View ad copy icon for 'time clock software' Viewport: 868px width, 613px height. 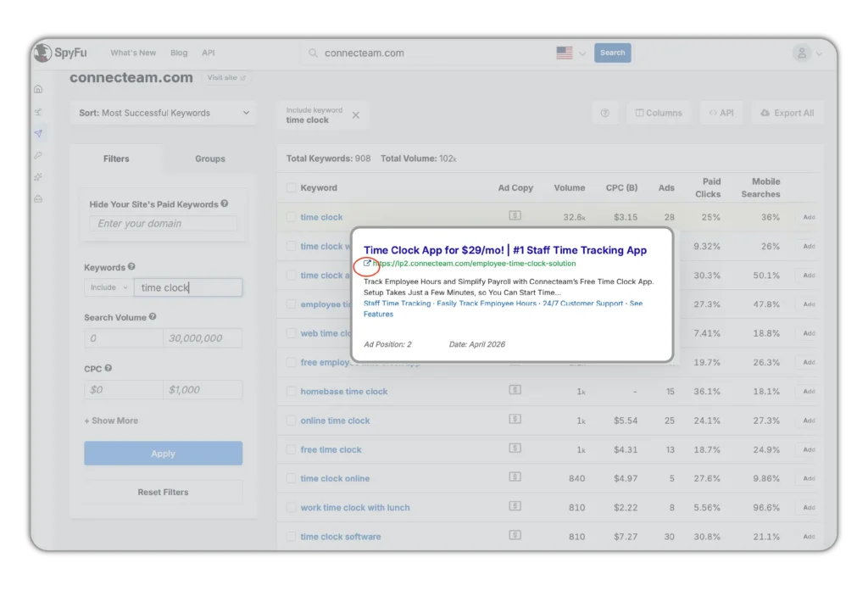(x=515, y=535)
